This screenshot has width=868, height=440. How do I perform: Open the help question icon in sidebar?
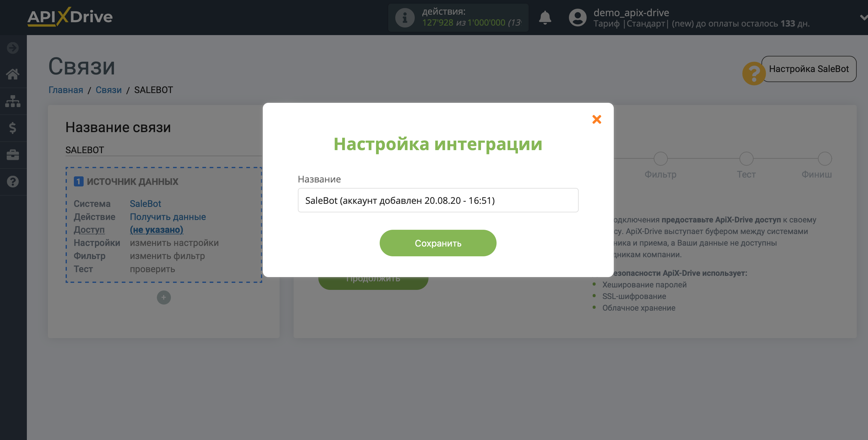click(13, 182)
